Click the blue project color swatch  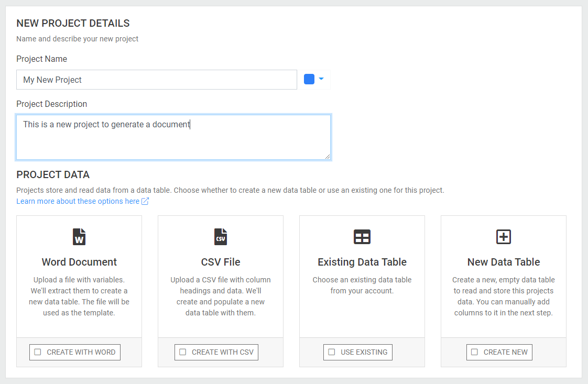click(x=309, y=79)
